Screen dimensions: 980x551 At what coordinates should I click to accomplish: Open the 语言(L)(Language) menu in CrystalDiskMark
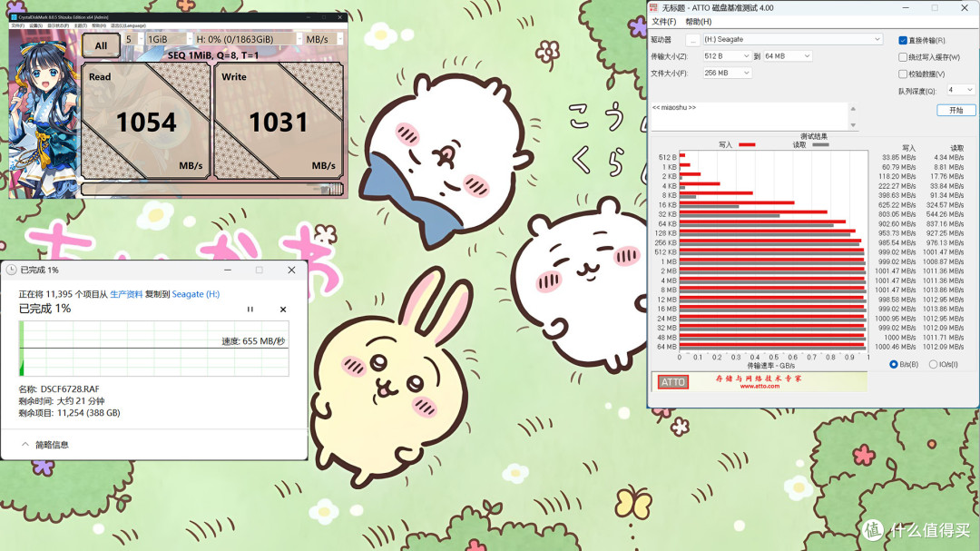point(128,25)
